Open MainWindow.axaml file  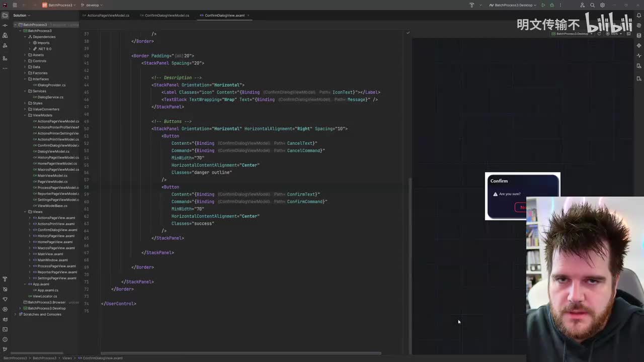pos(52,260)
